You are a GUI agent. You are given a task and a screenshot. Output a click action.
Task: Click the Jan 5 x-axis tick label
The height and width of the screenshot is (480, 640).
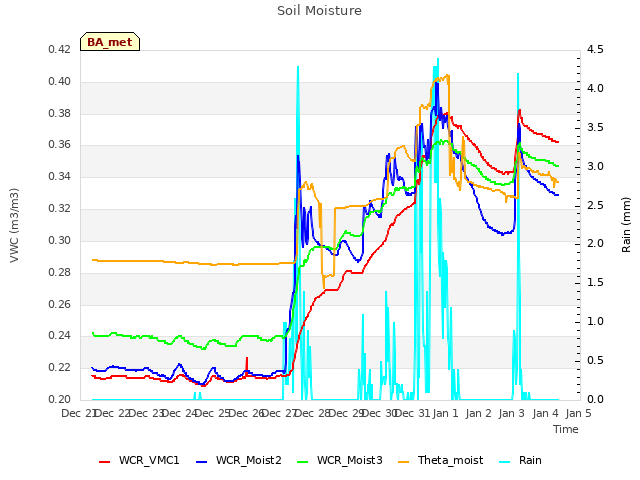click(x=578, y=413)
